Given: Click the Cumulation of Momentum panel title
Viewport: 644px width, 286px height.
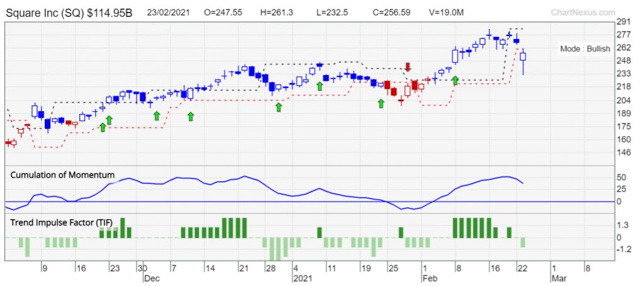Looking at the screenshot, I should (62, 175).
